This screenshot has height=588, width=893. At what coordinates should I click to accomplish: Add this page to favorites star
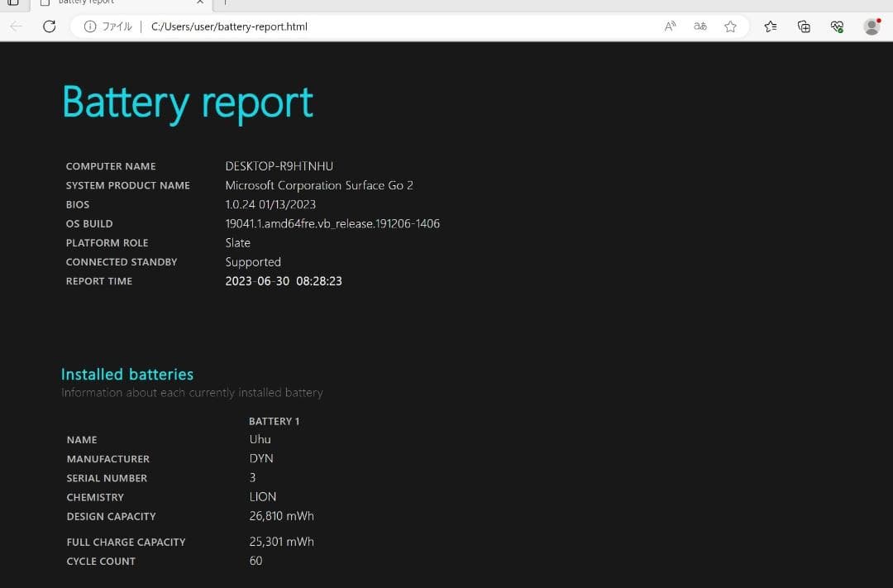click(730, 26)
